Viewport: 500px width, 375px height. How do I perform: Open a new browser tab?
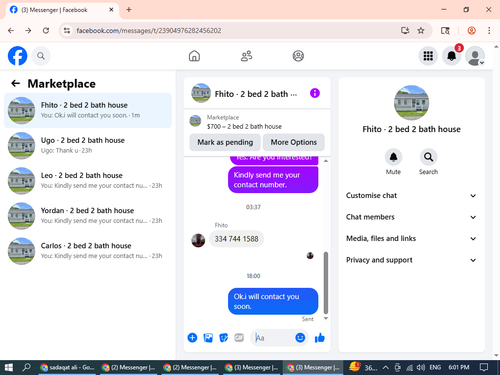click(x=129, y=10)
